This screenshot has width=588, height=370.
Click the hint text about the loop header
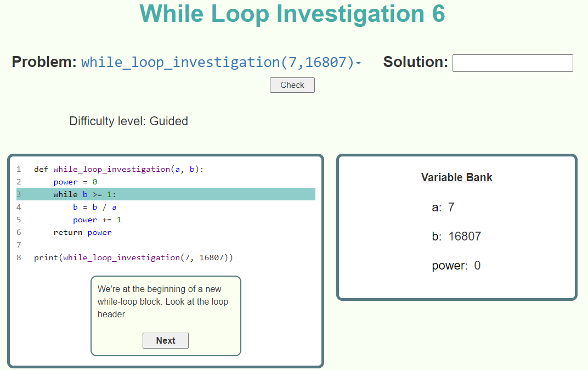tap(163, 301)
